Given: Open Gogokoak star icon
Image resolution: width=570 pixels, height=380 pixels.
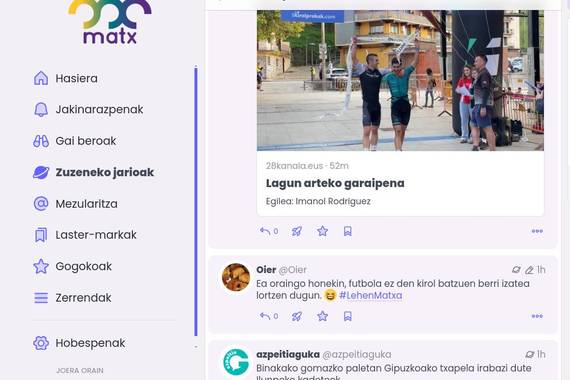Looking at the screenshot, I should (41, 266).
